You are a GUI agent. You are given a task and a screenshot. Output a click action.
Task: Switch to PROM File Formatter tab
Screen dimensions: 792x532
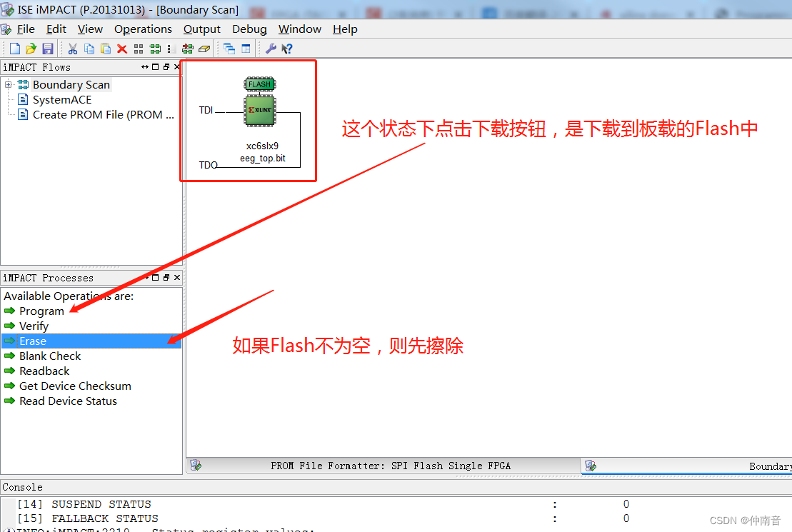[x=384, y=466]
